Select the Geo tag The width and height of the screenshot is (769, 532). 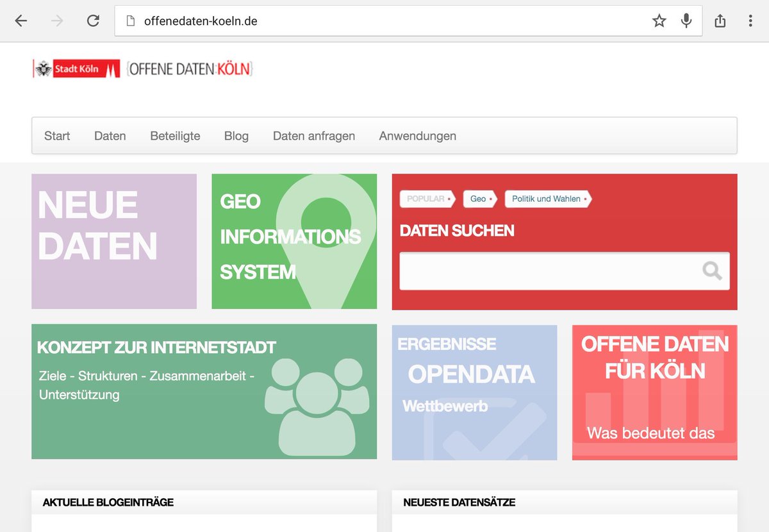[x=480, y=199]
